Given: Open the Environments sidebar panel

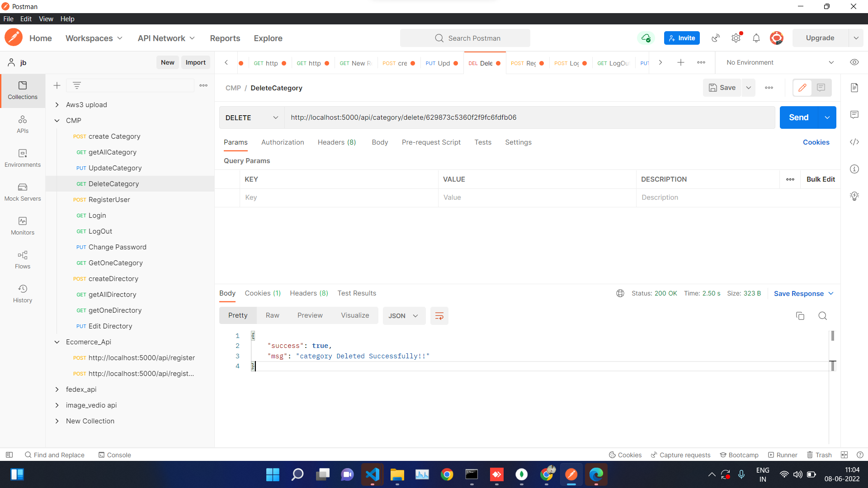Looking at the screenshot, I should (23, 158).
